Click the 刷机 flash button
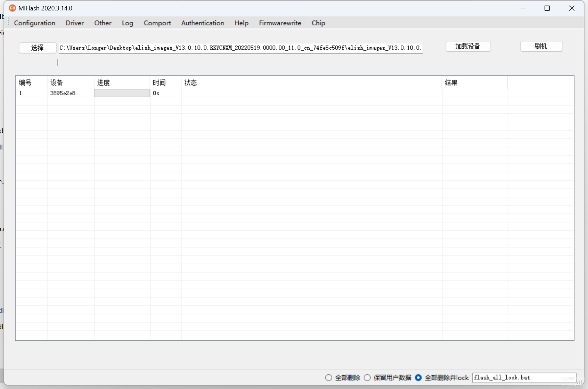Image resolution: width=588 pixels, height=389 pixels. pyautogui.click(x=541, y=46)
